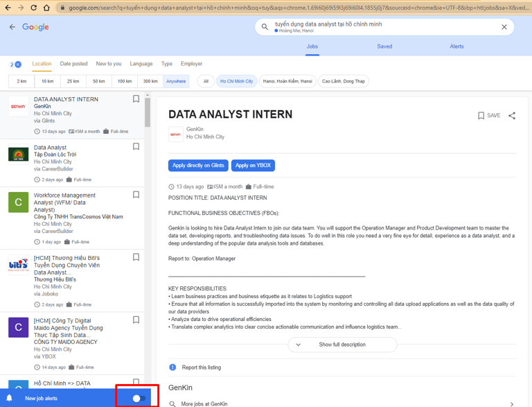Screen dimensions: 532x407
Task: Save the job with SAVE button
Action: pyautogui.click(x=489, y=116)
